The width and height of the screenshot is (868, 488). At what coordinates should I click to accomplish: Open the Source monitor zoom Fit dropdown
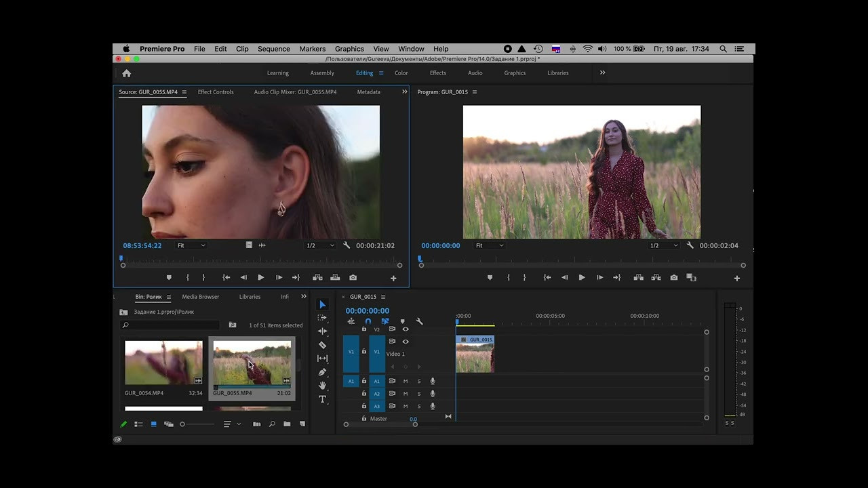point(191,245)
